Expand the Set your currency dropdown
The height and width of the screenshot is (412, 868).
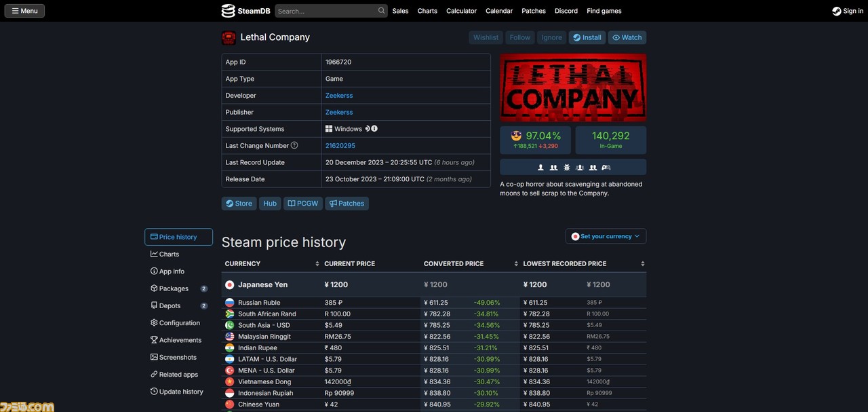click(606, 236)
